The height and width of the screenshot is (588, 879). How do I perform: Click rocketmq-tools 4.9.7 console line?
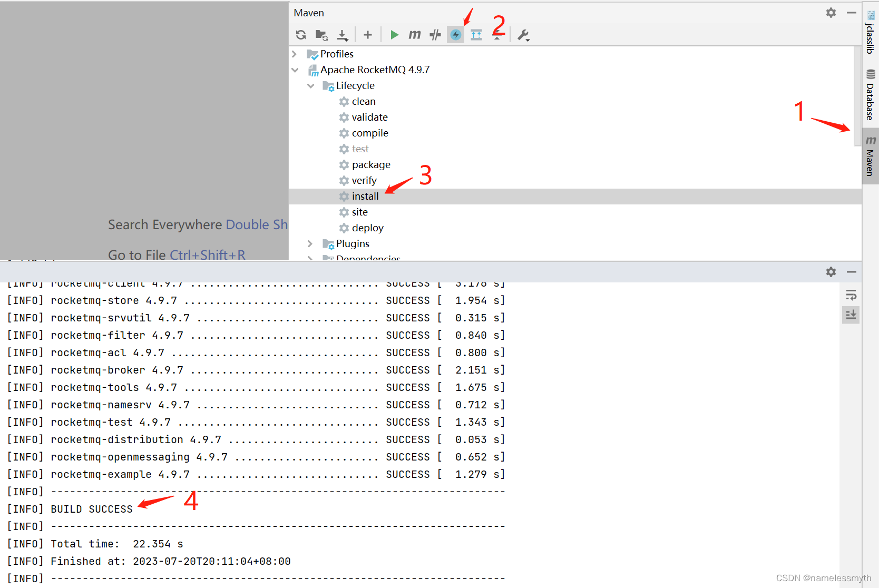click(256, 387)
